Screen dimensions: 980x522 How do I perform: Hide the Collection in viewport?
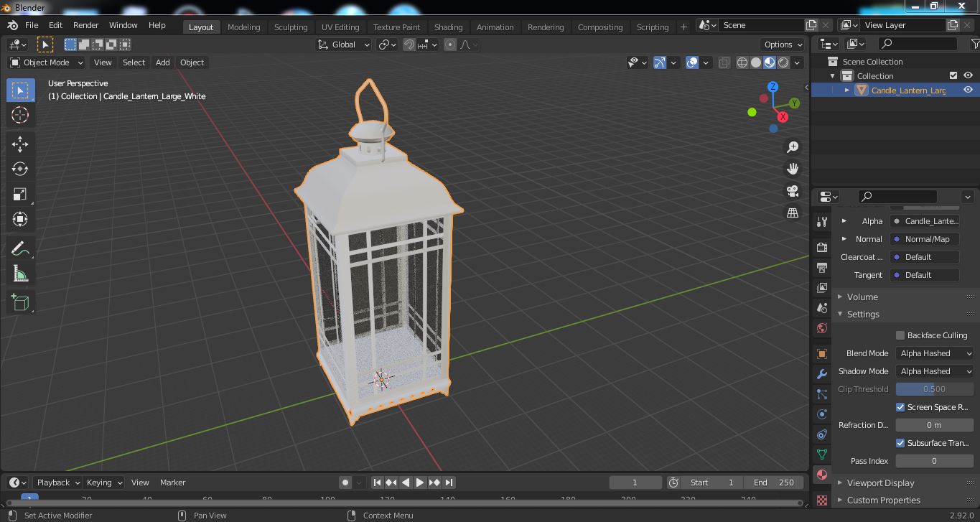tap(968, 75)
